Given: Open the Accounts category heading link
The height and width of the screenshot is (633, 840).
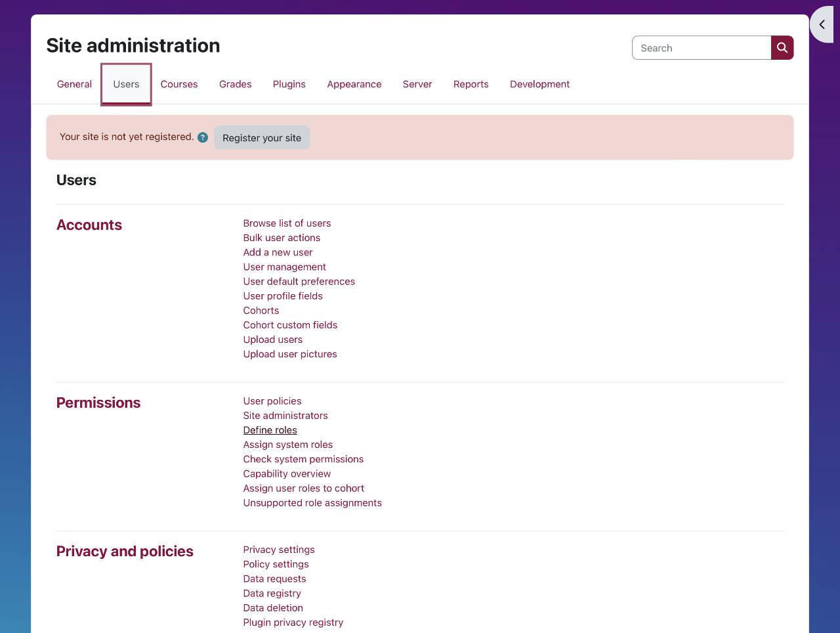Looking at the screenshot, I should tap(89, 225).
